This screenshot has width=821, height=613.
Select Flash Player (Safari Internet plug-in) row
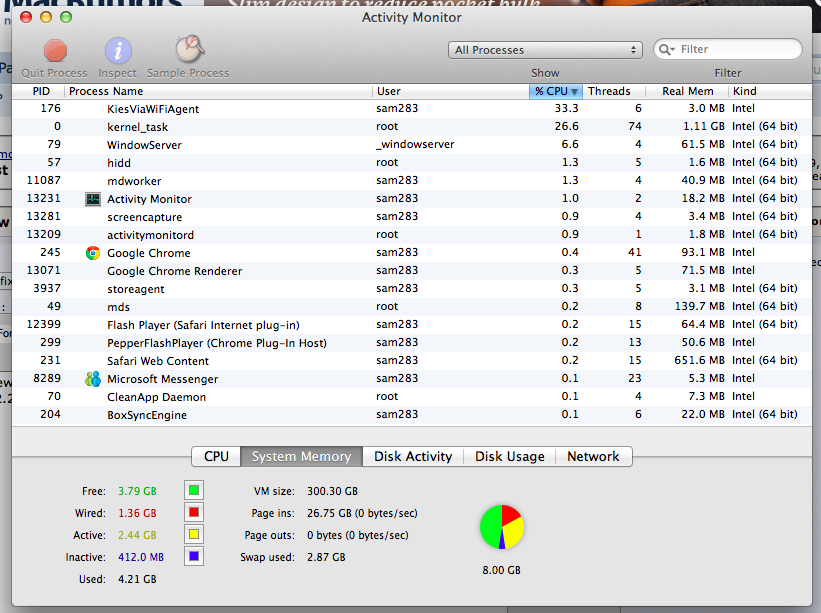tap(412, 325)
